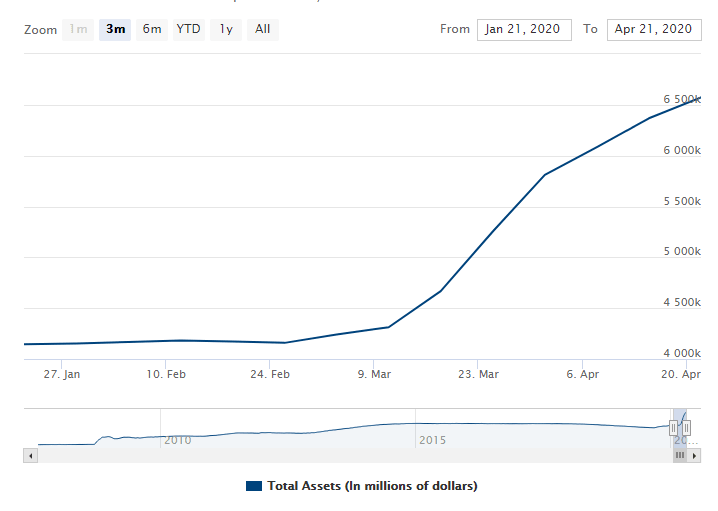Screen dimensions: 718x511
Task: Click the scrollbar right arrow
Action: [693, 455]
